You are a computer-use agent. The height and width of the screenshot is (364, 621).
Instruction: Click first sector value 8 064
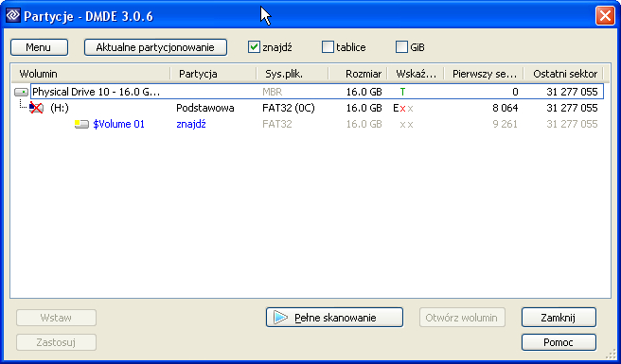coord(505,108)
